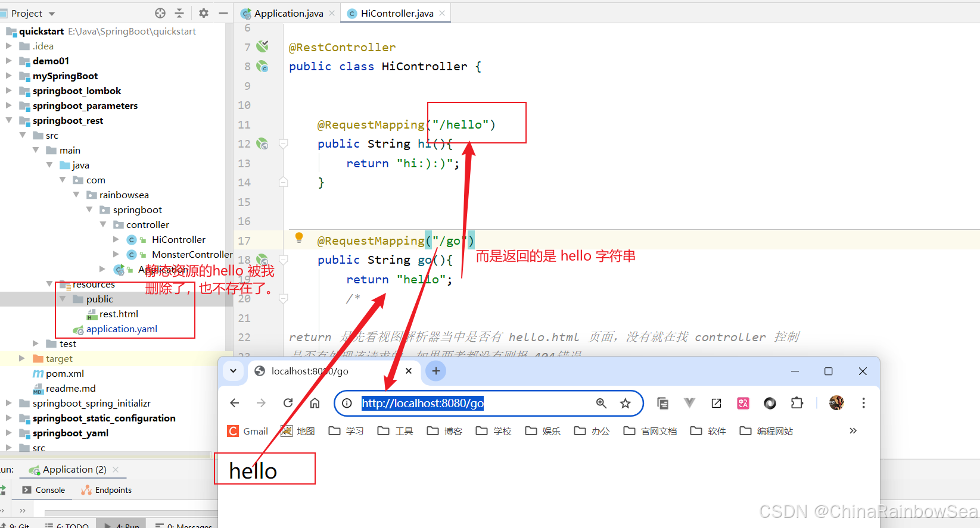
Task: Click the yellow lightbulb intention icon
Action: (x=299, y=238)
